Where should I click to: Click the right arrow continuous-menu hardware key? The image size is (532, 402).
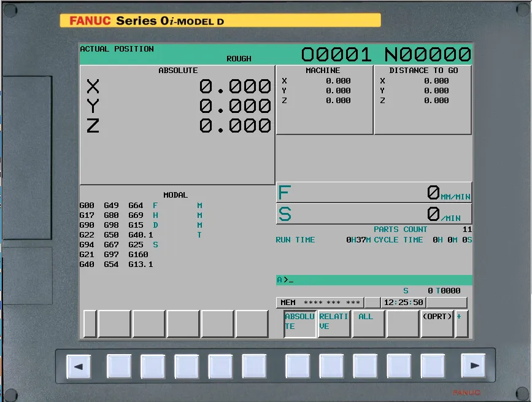(473, 366)
